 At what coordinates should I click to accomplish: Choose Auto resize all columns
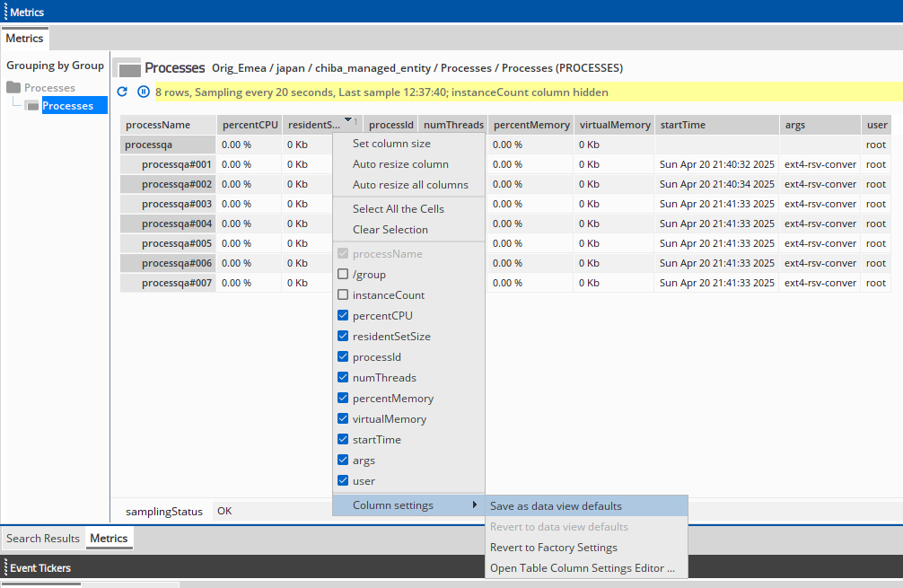410,185
